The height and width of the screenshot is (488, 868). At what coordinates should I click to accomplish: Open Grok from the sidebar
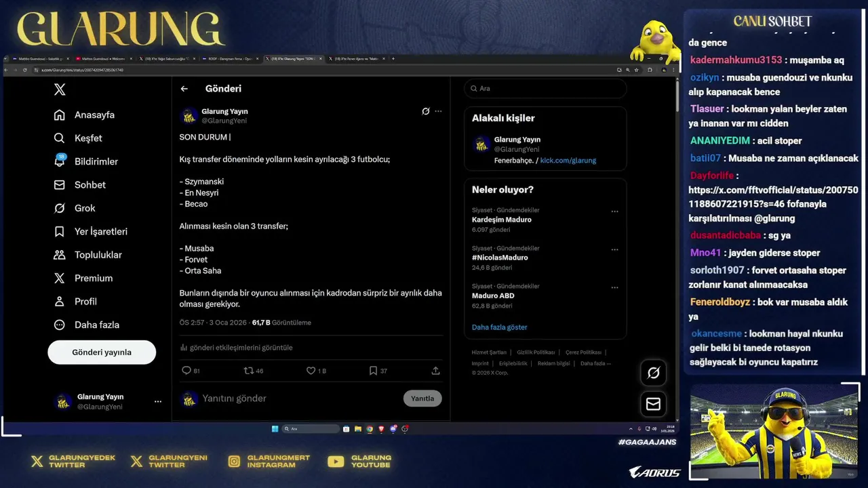click(x=75, y=208)
